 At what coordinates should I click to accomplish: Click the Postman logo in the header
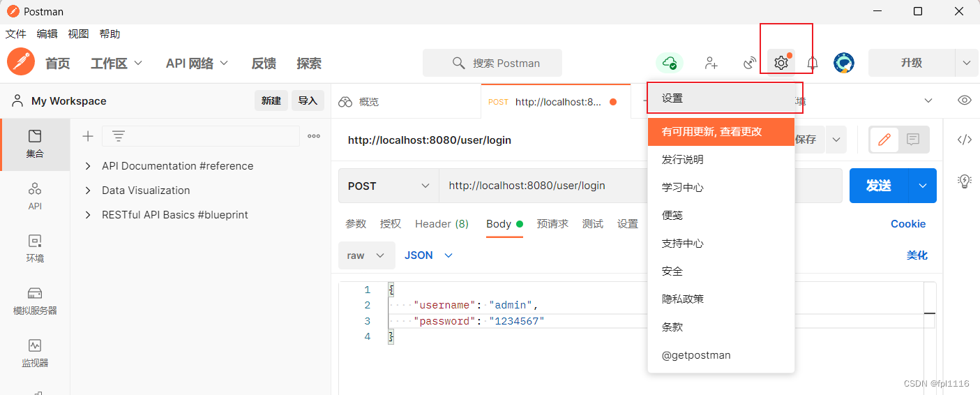click(x=21, y=62)
